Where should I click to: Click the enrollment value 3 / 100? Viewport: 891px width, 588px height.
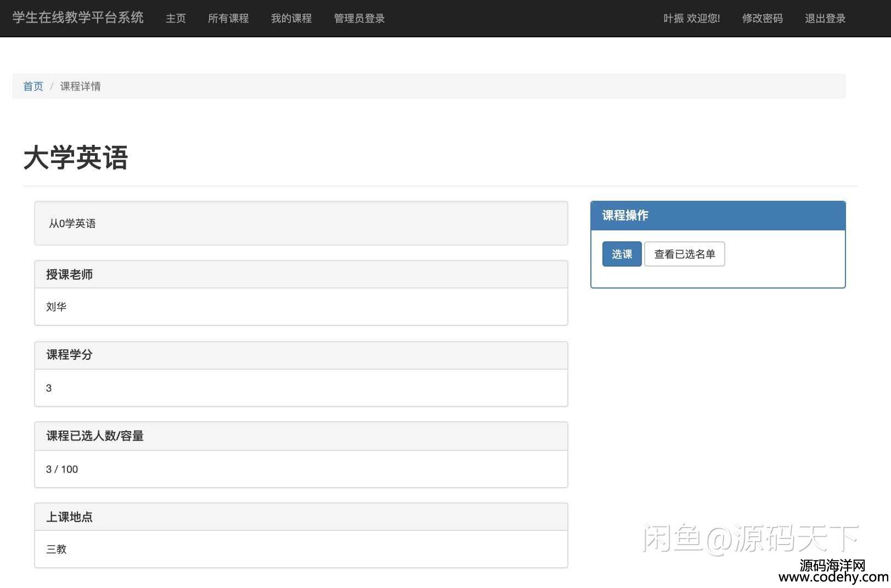coord(62,469)
